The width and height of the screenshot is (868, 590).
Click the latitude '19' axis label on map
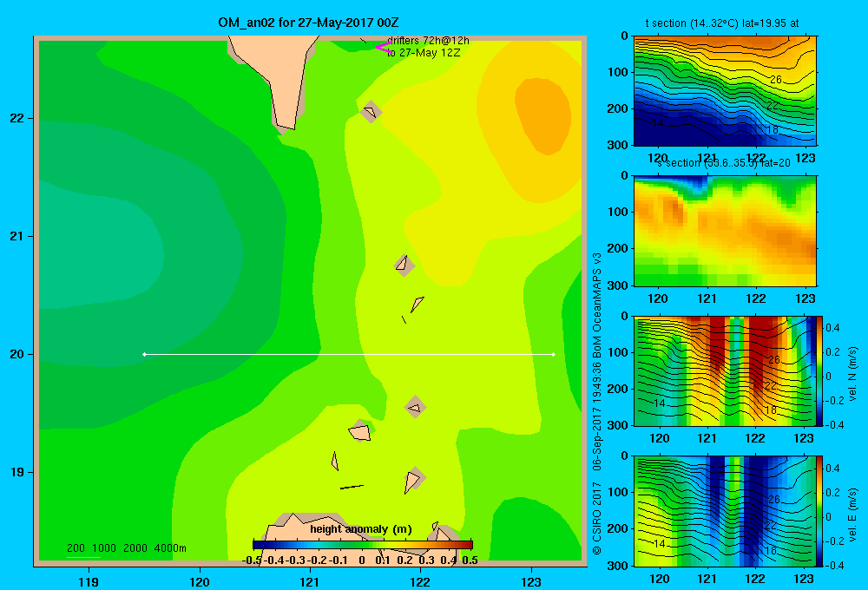(17, 472)
